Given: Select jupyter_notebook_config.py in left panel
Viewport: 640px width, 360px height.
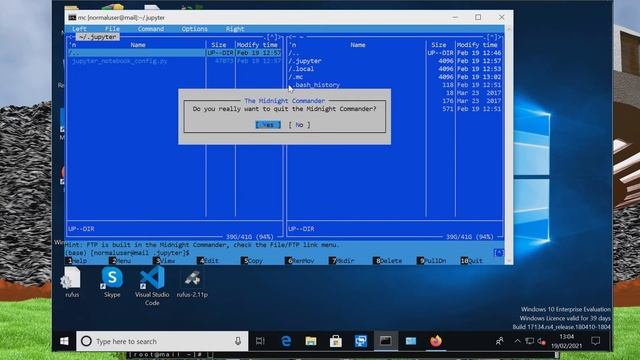Looking at the screenshot, I should pos(175,61).
